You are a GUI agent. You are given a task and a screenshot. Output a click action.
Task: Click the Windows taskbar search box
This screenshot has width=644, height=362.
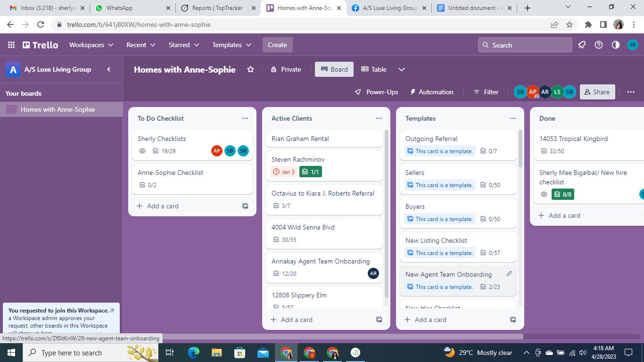click(91, 353)
